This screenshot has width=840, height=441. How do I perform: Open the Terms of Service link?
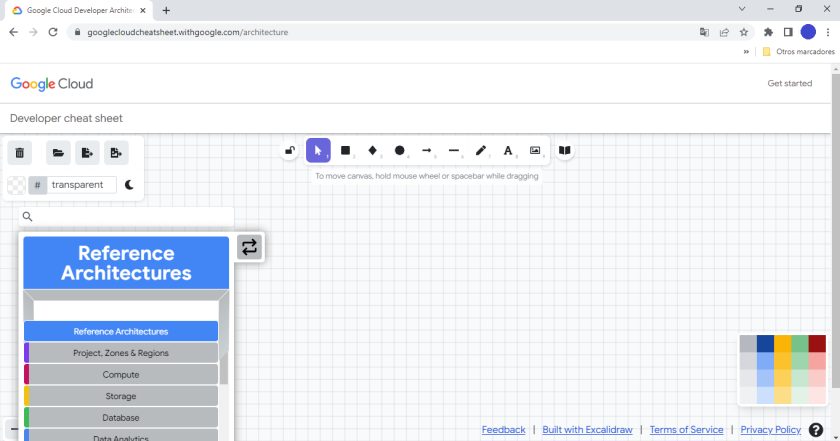tap(686, 430)
